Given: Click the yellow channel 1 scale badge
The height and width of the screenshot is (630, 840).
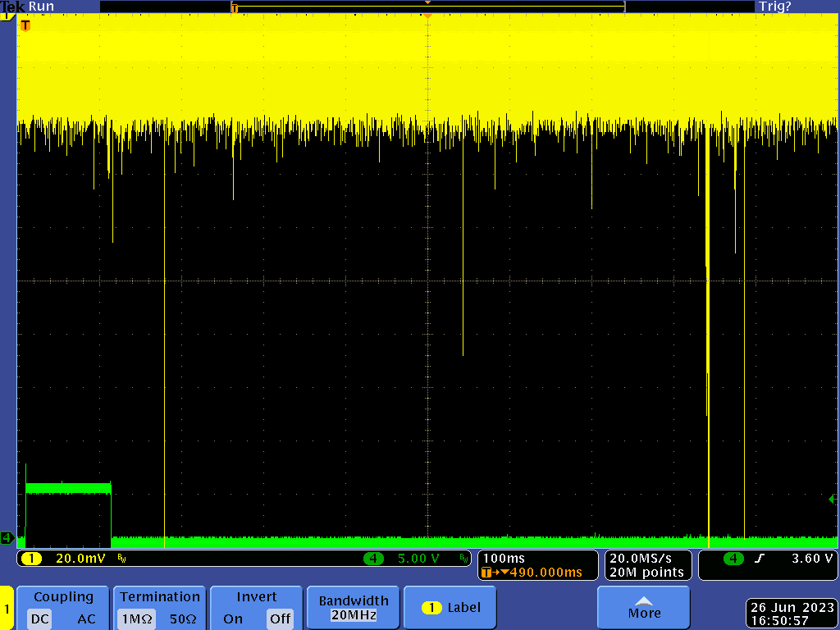Looking at the screenshot, I should (x=31, y=559).
